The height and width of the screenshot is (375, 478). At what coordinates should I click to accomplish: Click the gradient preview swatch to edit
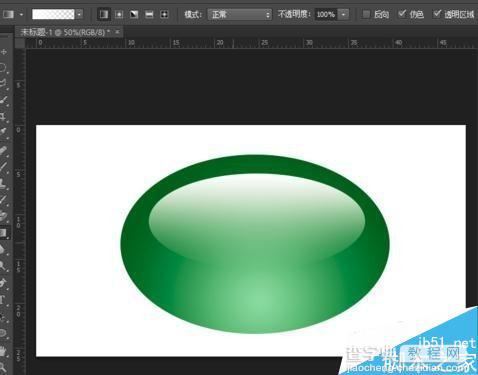53,14
